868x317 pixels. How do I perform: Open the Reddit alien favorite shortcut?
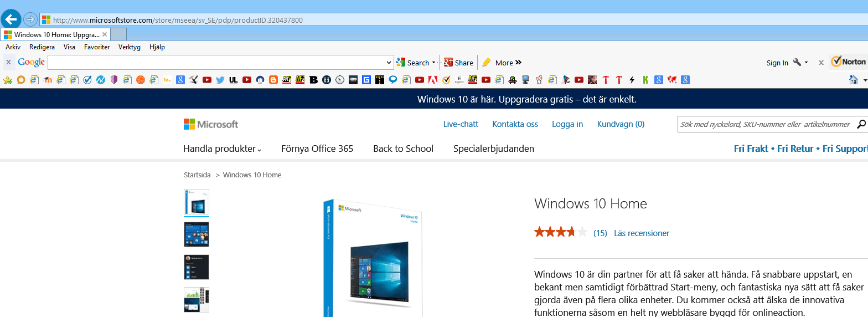[x=539, y=80]
